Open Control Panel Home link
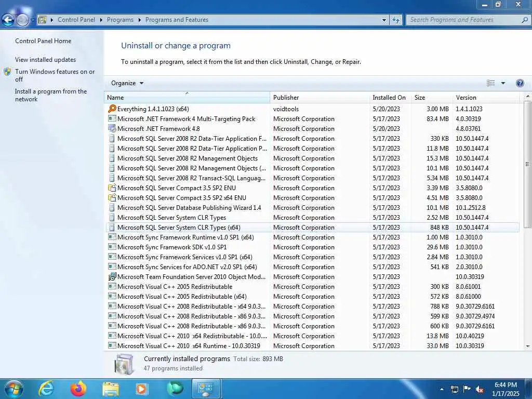 click(43, 41)
